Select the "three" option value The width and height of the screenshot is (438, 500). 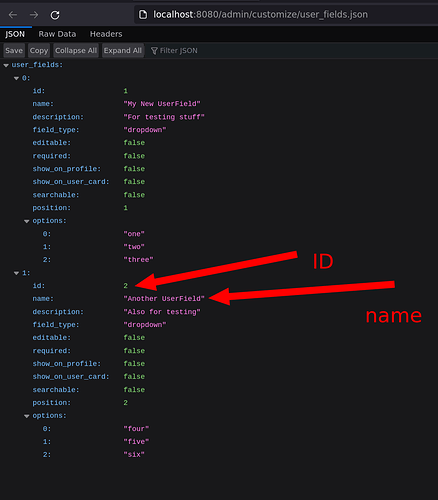pos(138,260)
